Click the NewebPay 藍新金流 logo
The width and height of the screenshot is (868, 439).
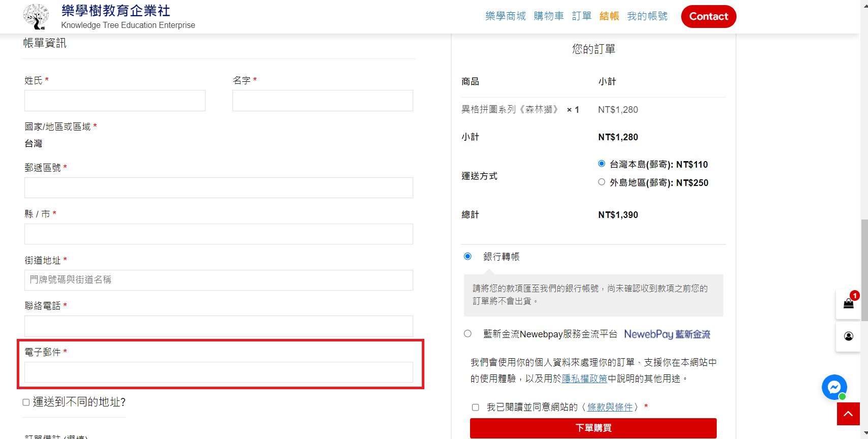(x=667, y=334)
